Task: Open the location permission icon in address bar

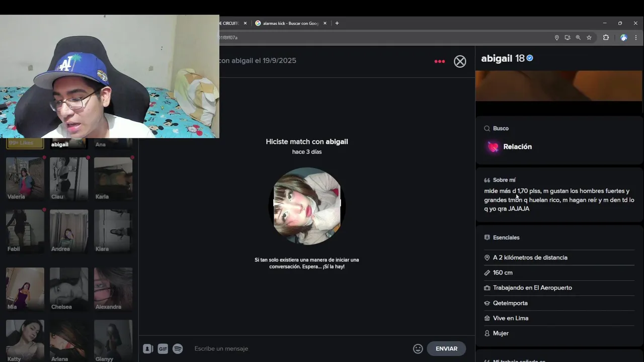Action: [x=556, y=38]
